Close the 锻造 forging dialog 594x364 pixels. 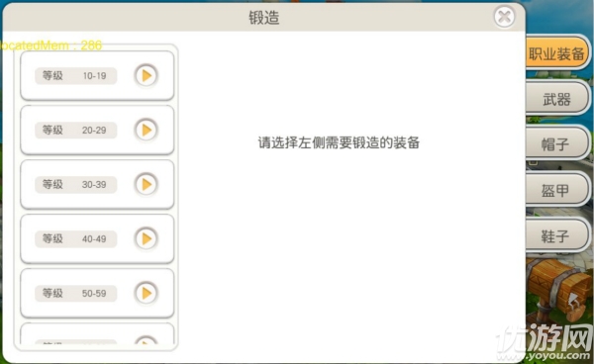click(x=504, y=17)
